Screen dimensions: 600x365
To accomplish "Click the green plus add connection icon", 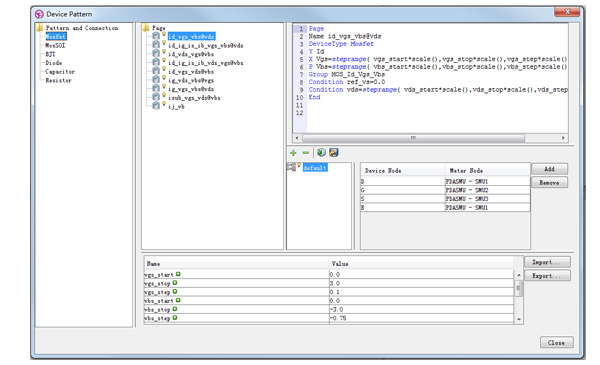I will point(293,153).
